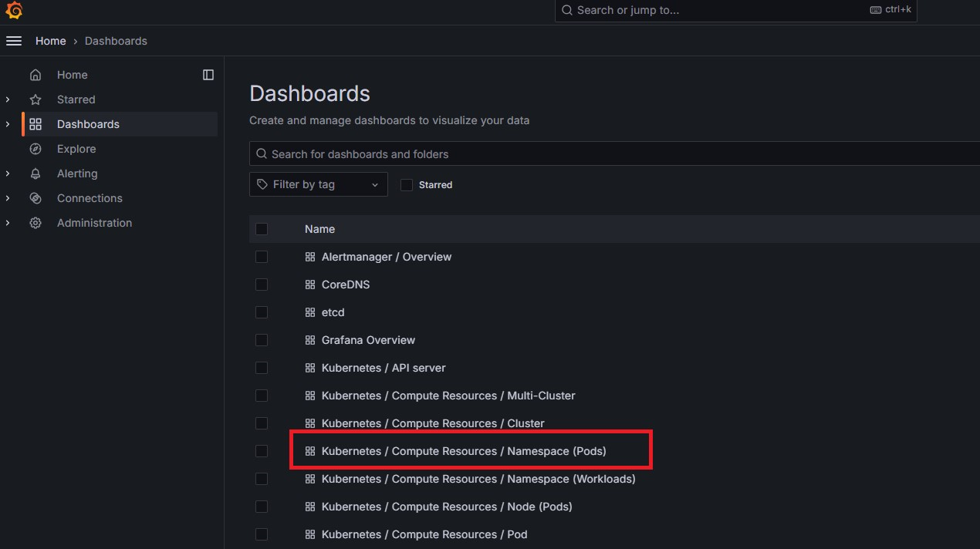Click the Explore compass icon in sidebar
This screenshot has width=980, height=549.
coord(35,149)
